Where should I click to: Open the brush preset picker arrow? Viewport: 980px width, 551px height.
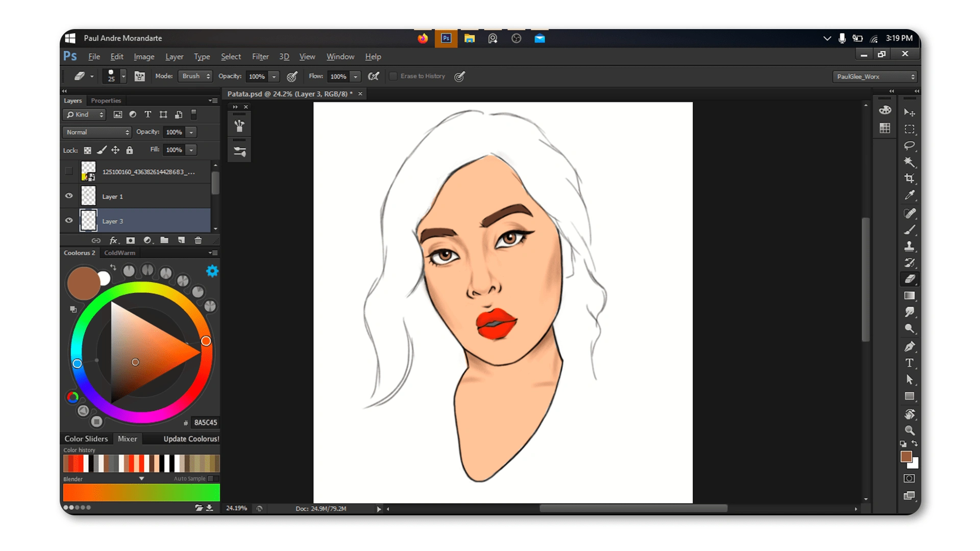coord(123,77)
